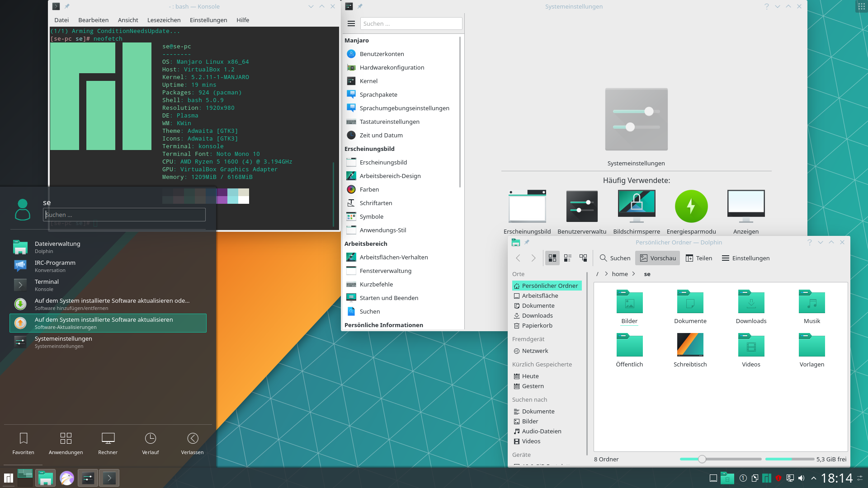
Task: Open the Datei menu in Konsole
Action: (61, 20)
